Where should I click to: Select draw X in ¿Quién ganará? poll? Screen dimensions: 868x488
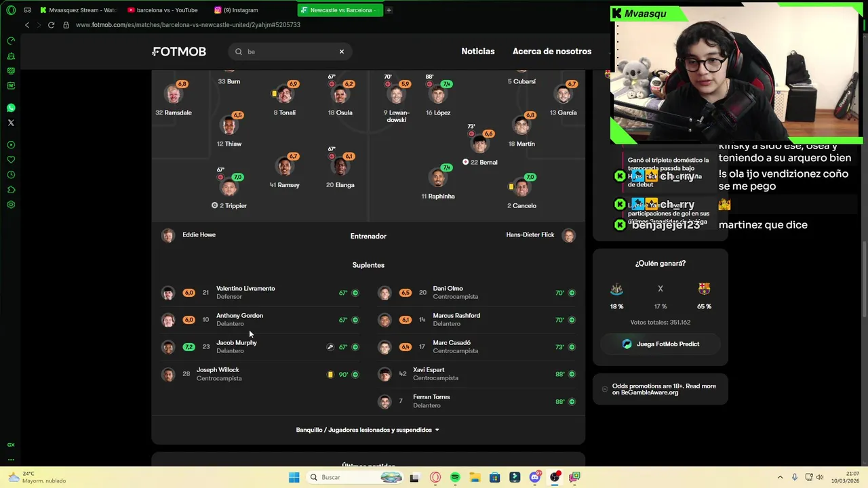(660, 289)
